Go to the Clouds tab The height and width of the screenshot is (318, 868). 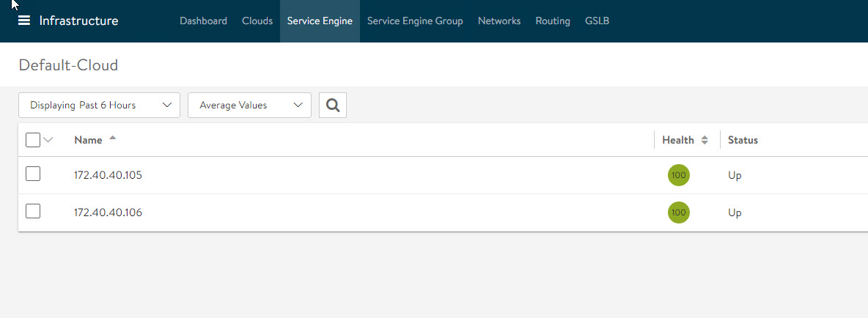[x=257, y=21]
